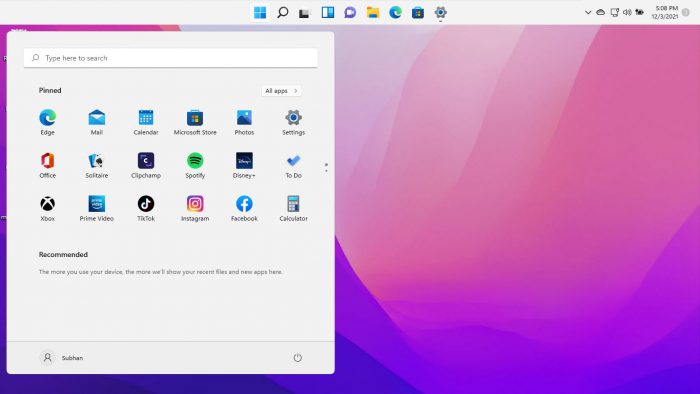Open the Subhan user account menu
700x394 pixels.
(x=61, y=358)
